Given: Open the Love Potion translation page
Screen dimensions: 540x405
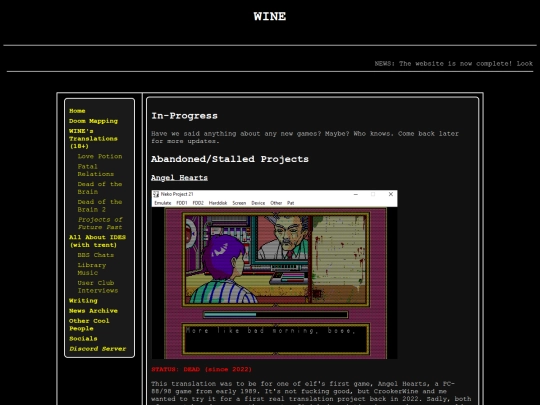Looking at the screenshot, I should coord(100,156).
